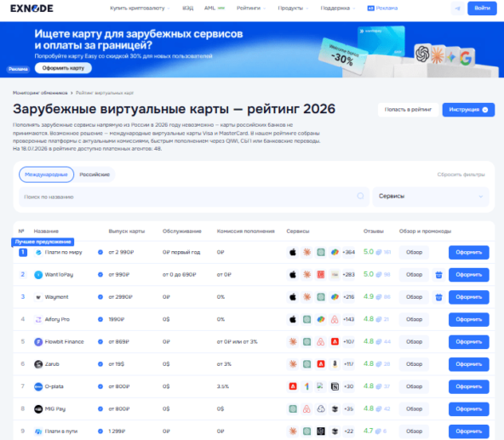Viewport: 504px width, 440px height.
Task: Expand the Инструкция button
Action: click(x=468, y=110)
